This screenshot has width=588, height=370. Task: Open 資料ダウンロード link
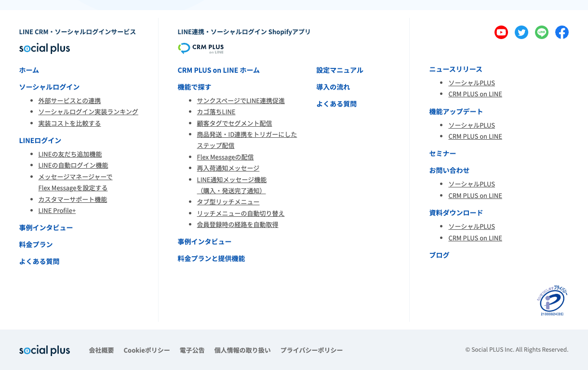456,213
